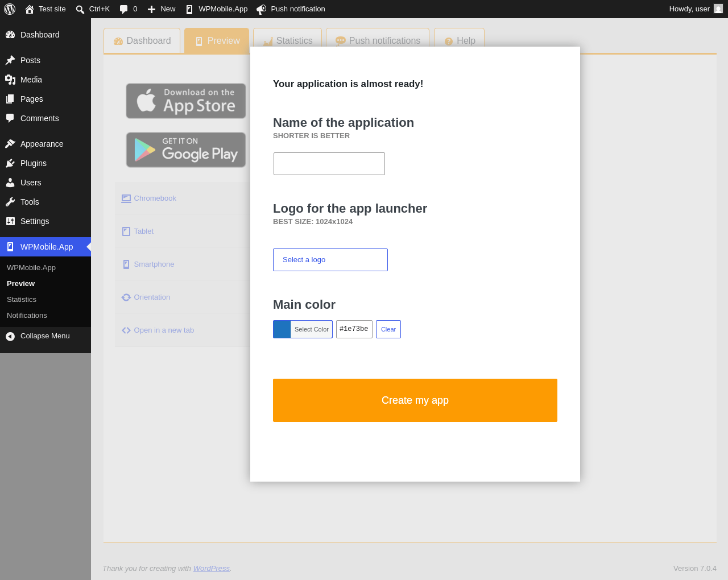The image size is (728, 580).
Task: Focus the application name input field
Action: click(329, 164)
